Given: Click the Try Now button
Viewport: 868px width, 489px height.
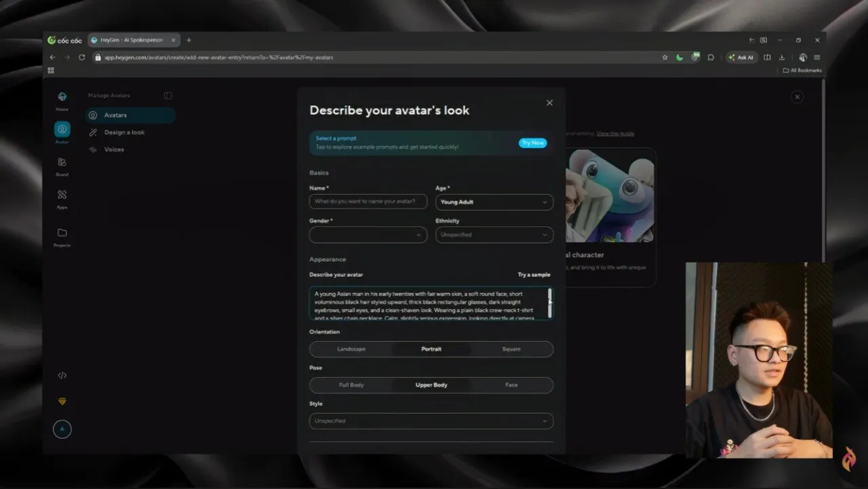Looking at the screenshot, I should point(532,143).
